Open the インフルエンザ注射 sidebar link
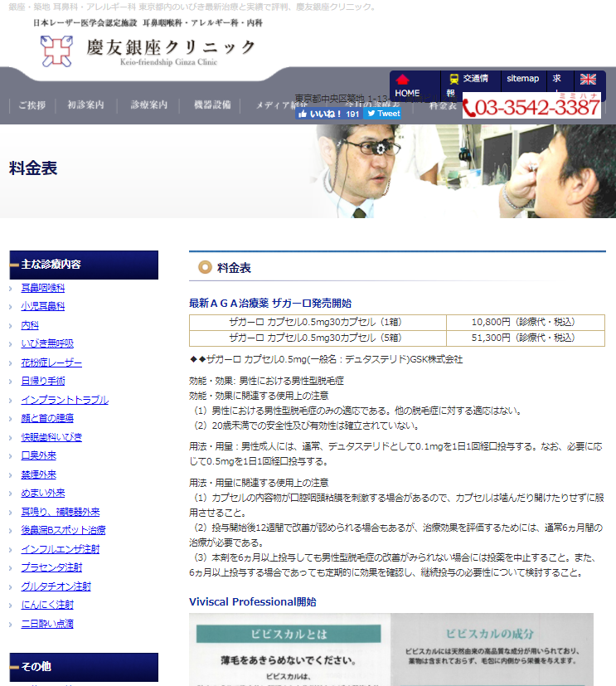This screenshot has width=616, height=686. click(61, 549)
